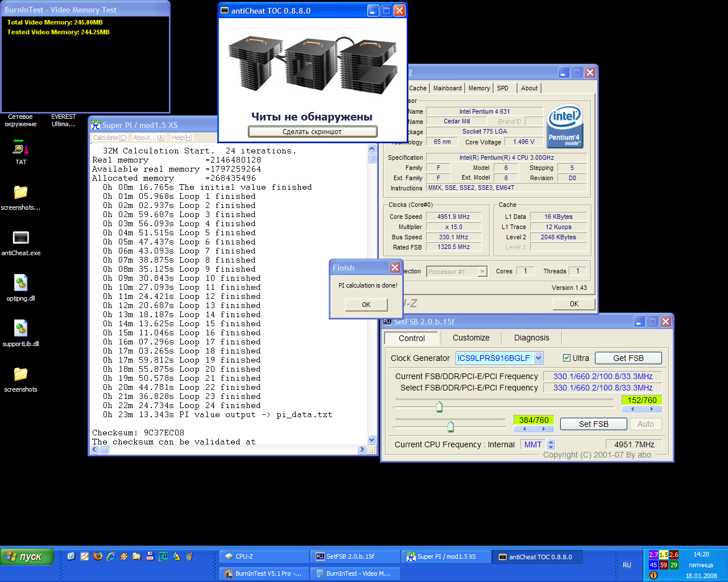Click the lower FSB slider thumb
This screenshot has width=728, height=582.
[x=450, y=426]
